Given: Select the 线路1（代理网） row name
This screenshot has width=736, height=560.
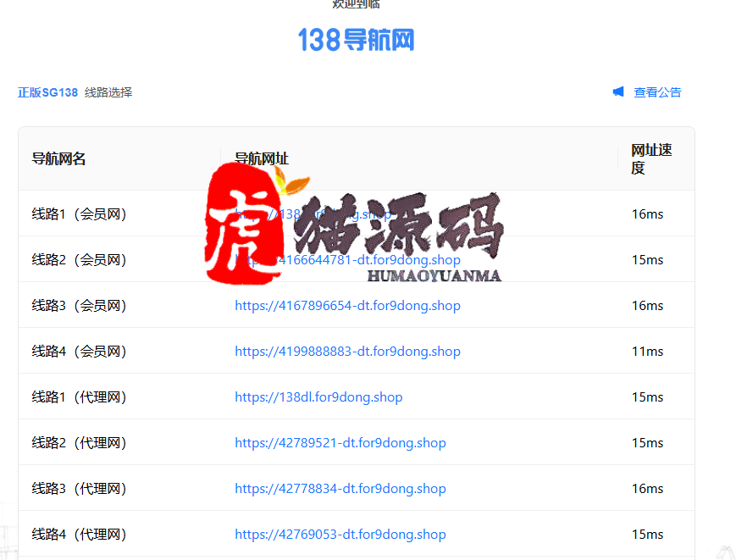Looking at the screenshot, I should (x=79, y=397).
